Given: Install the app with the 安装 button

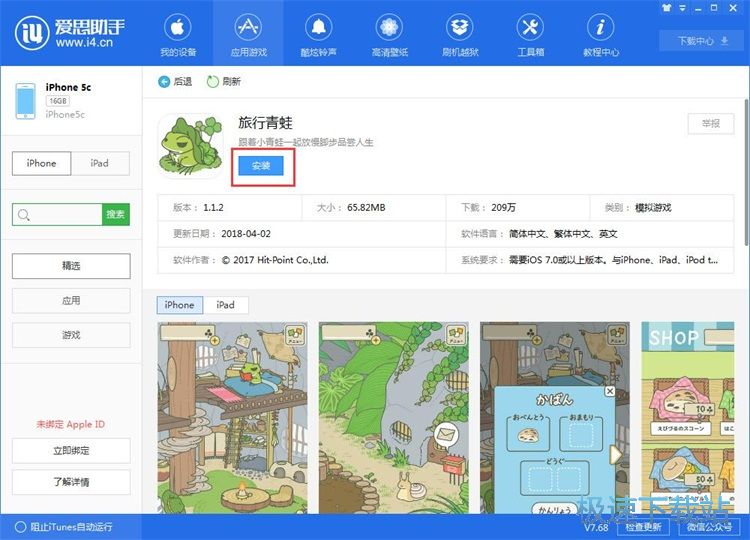Looking at the screenshot, I should (261, 165).
